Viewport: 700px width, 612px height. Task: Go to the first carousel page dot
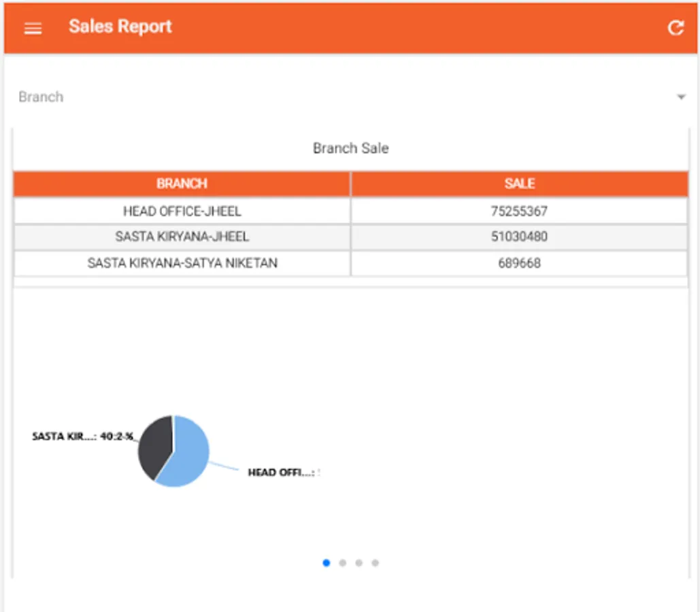coord(327,562)
